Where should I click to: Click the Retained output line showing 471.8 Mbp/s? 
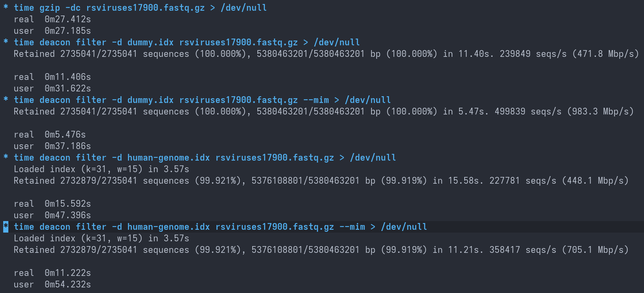(326, 54)
